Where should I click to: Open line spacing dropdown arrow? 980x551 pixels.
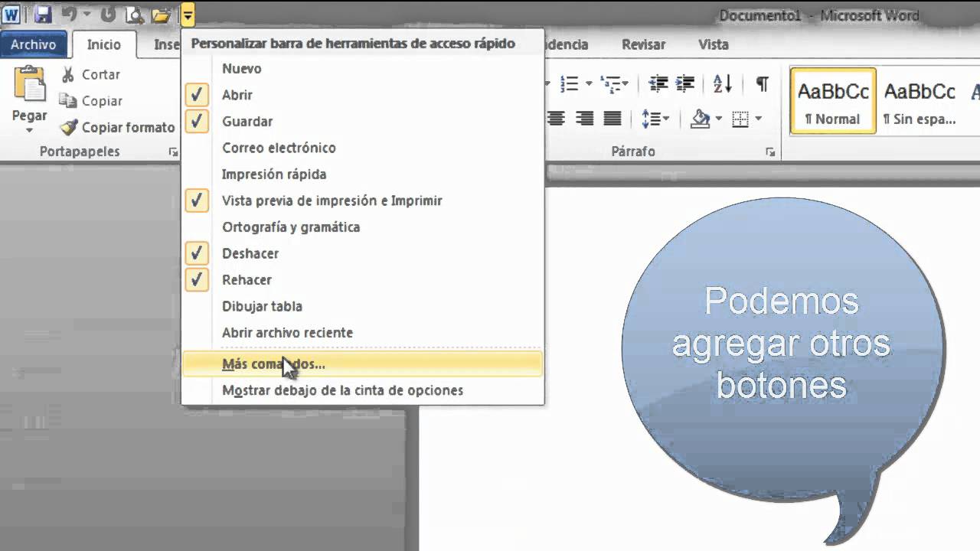pyautogui.click(x=665, y=119)
